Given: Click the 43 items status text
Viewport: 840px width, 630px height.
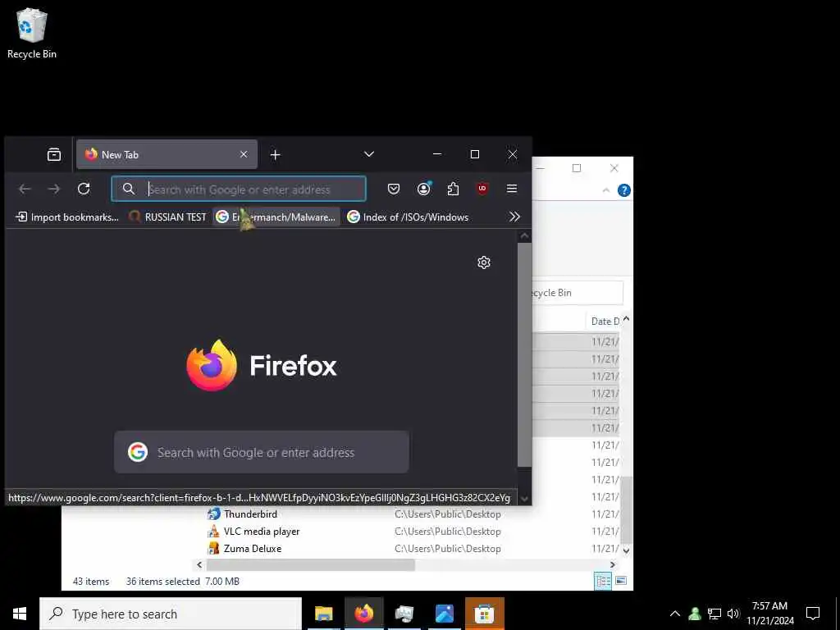Looking at the screenshot, I should click(91, 582).
